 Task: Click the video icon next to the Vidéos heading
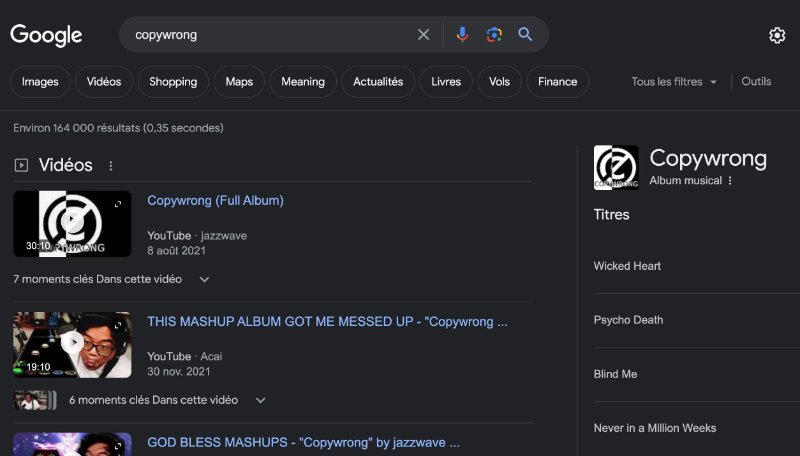21,165
